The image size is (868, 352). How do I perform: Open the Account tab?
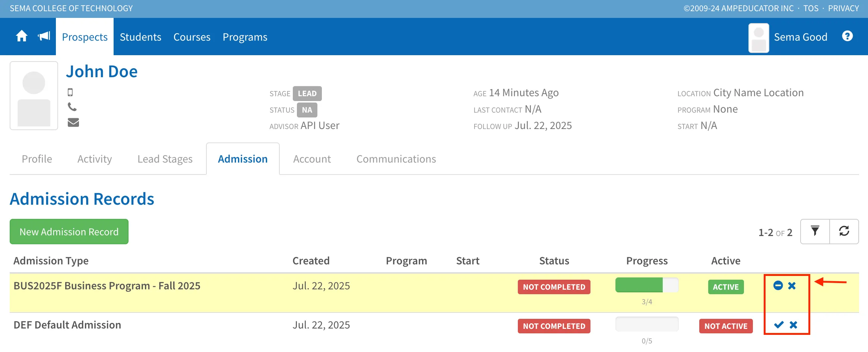[312, 159]
